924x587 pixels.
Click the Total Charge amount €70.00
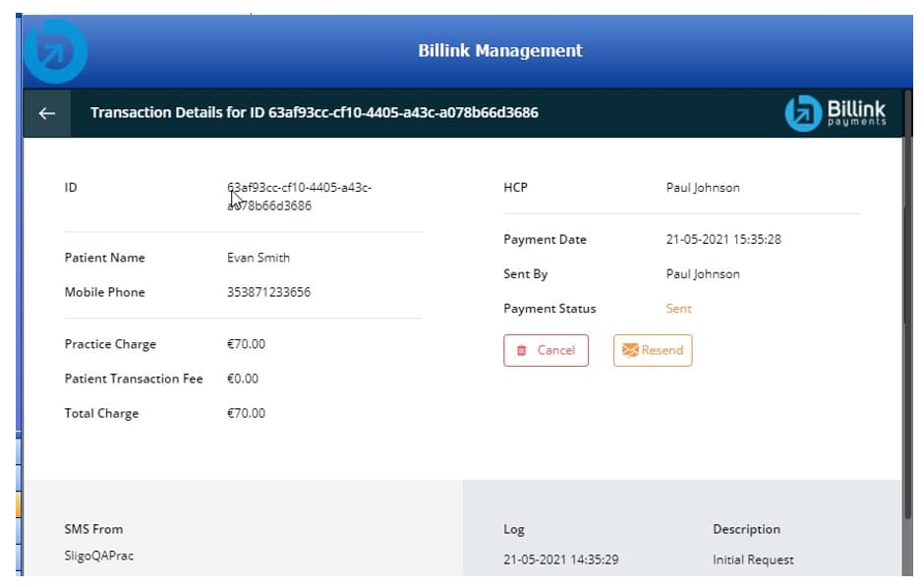click(x=246, y=413)
